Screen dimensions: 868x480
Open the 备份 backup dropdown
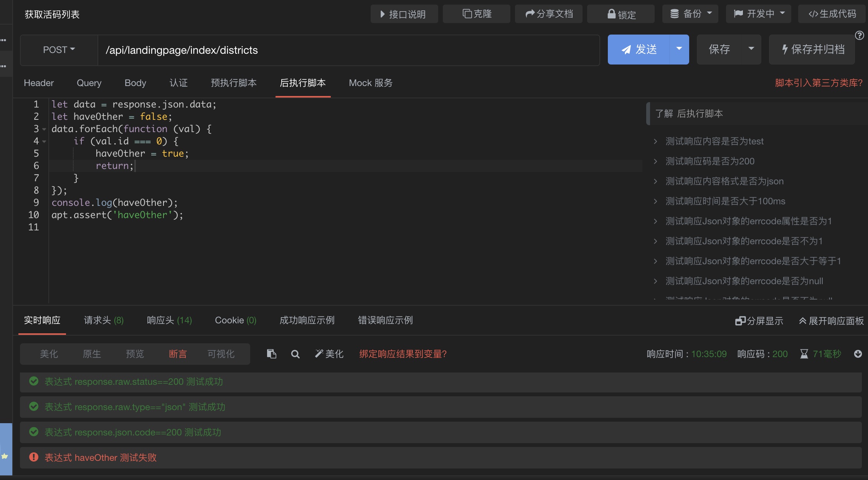[x=690, y=14]
